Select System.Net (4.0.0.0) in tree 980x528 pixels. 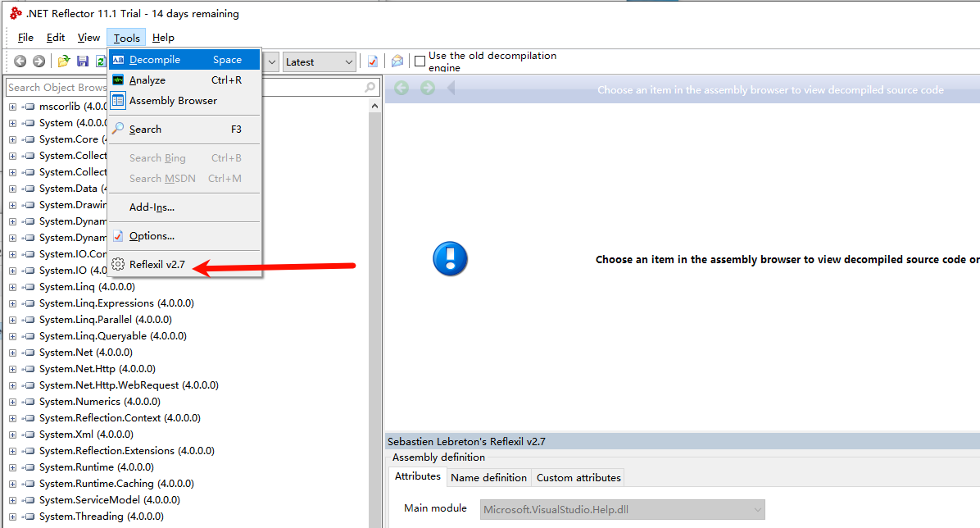click(85, 353)
